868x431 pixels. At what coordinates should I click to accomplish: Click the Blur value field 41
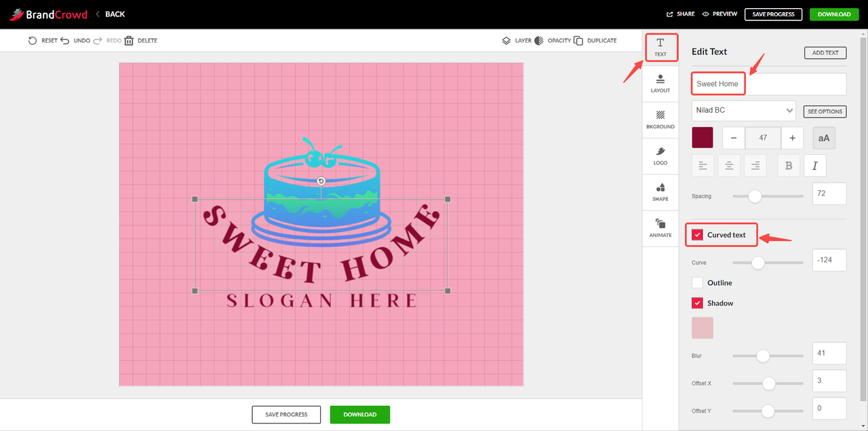[x=829, y=353]
